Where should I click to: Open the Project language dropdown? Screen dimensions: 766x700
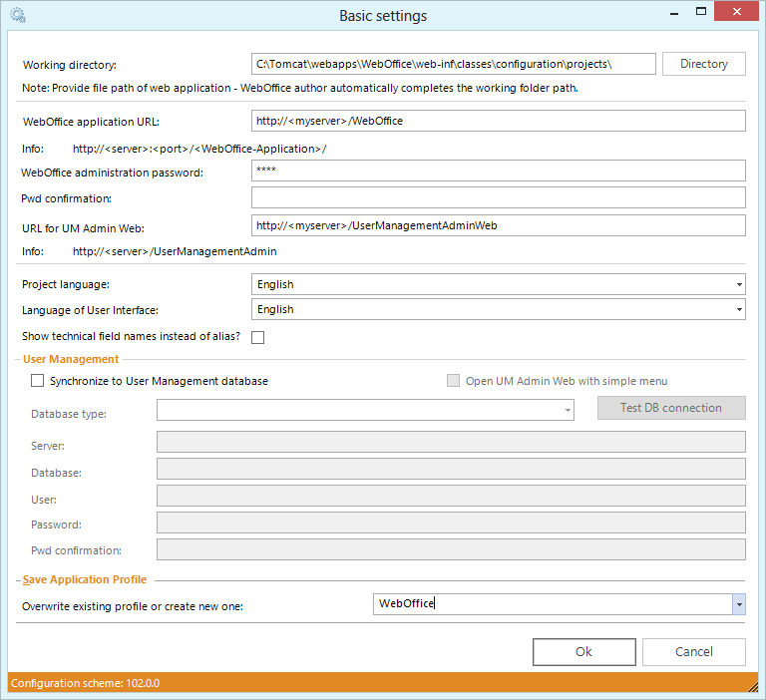point(499,284)
